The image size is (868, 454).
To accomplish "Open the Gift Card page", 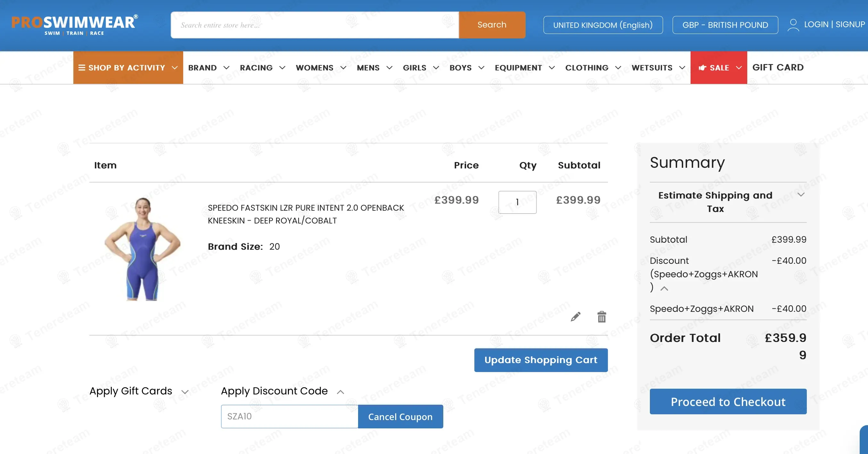I will click(778, 67).
